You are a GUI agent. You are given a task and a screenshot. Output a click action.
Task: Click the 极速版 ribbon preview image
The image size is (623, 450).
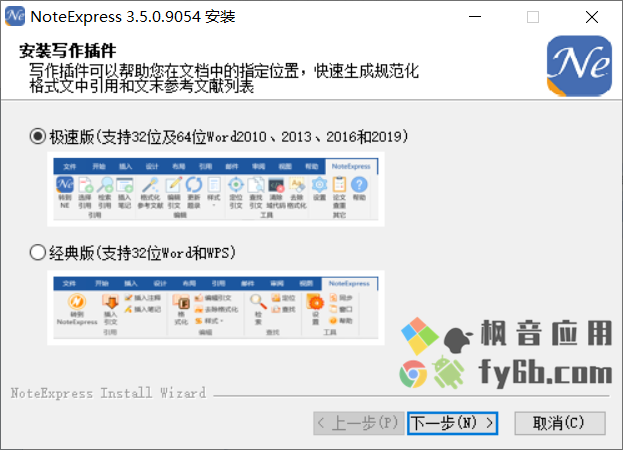tap(216, 189)
